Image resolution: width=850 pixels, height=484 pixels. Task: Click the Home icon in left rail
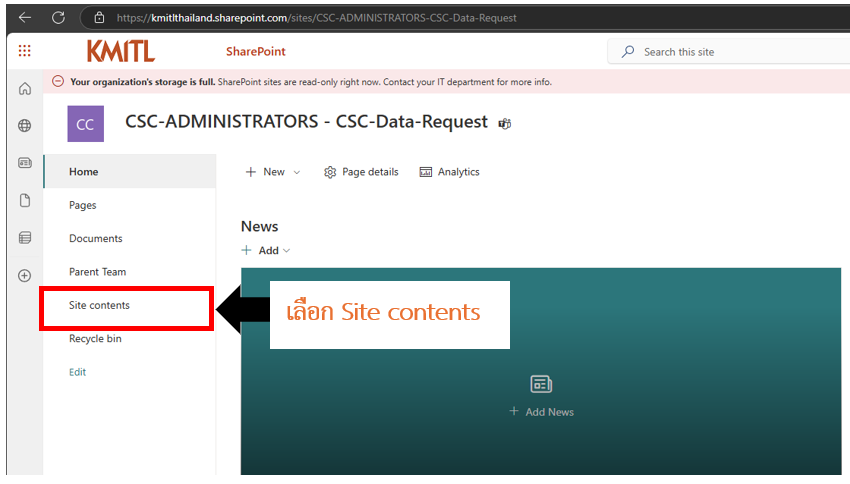[x=25, y=89]
